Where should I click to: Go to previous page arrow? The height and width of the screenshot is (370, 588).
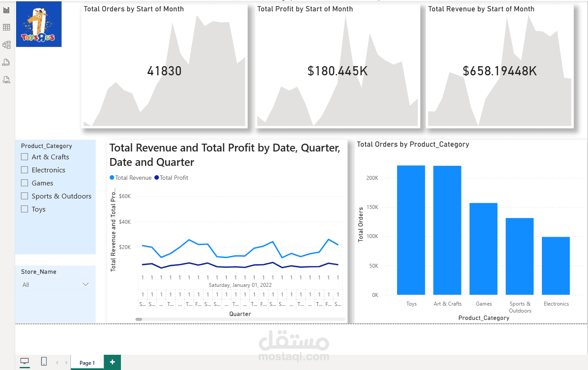coord(57,363)
